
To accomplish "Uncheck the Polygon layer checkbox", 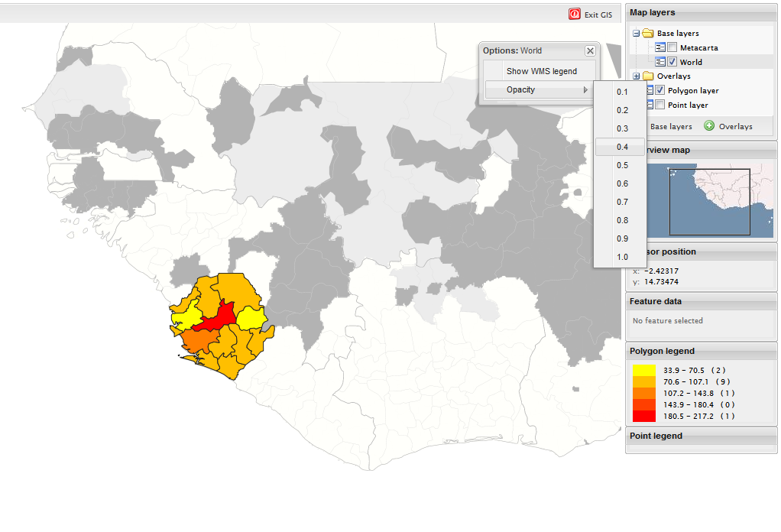I will [x=660, y=90].
